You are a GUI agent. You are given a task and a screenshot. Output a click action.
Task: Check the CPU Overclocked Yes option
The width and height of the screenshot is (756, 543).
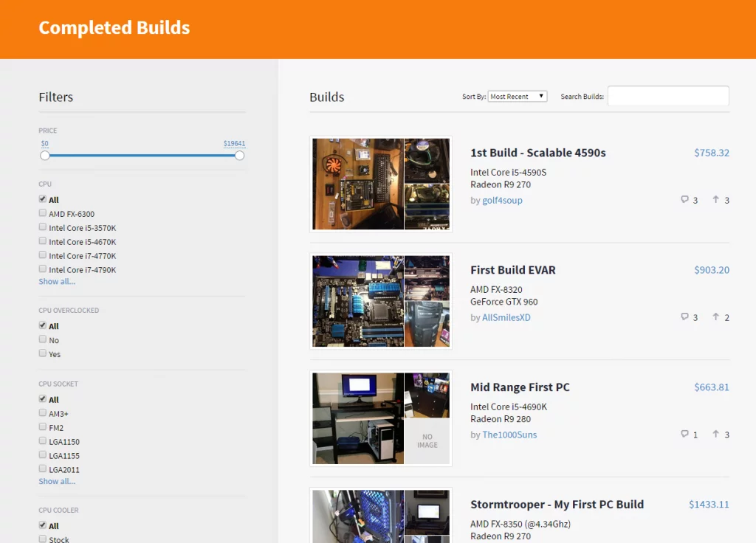[43, 353]
